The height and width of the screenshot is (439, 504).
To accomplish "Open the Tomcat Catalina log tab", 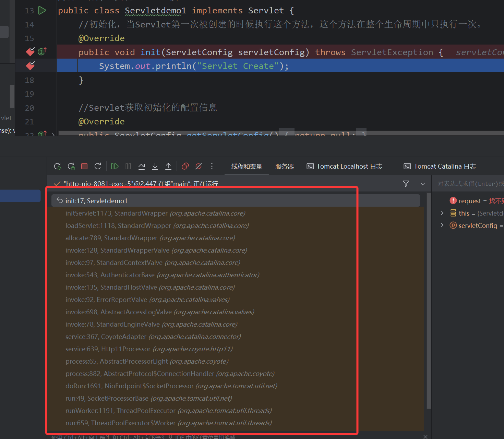I will click(440, 166).
